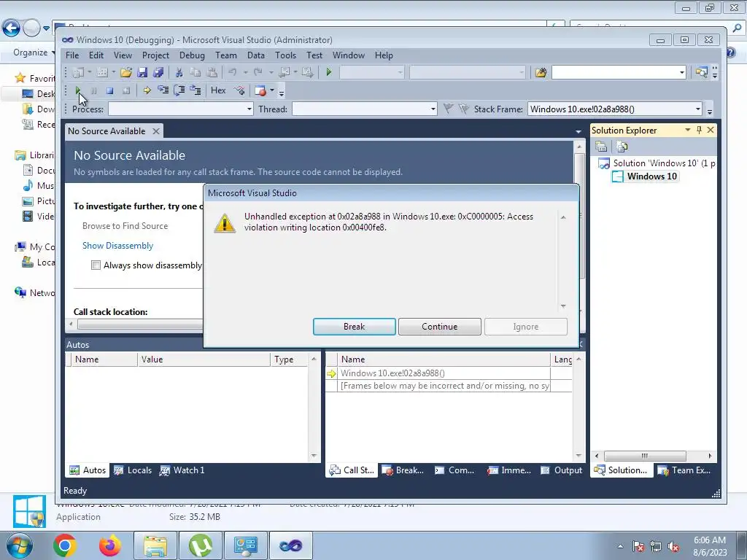The image size is (747, 560).
Task: Switch to the Output tab
Action: click(x=562, y=470)
